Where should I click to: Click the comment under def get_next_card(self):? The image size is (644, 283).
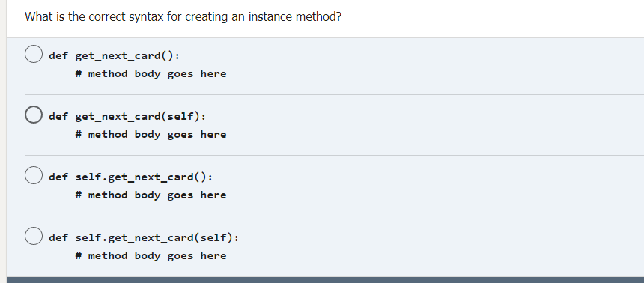coord(151,135)
